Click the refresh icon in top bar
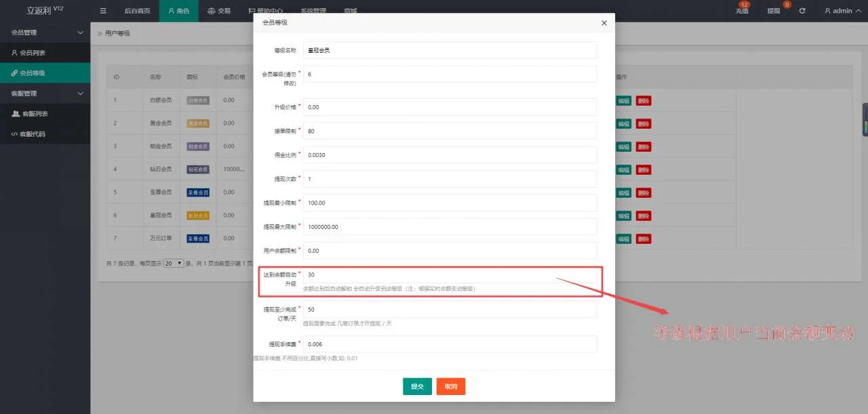The image size is (868, 414). pos(802,11)
